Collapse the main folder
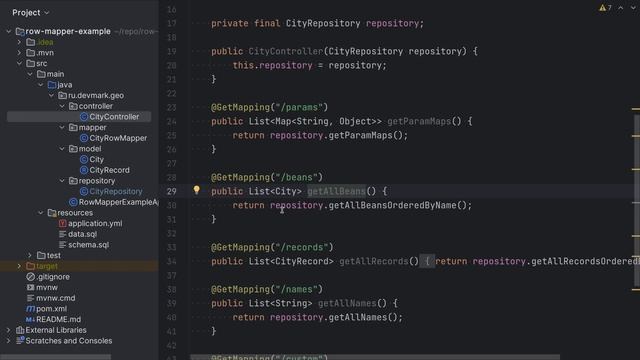 click(30, 74)
